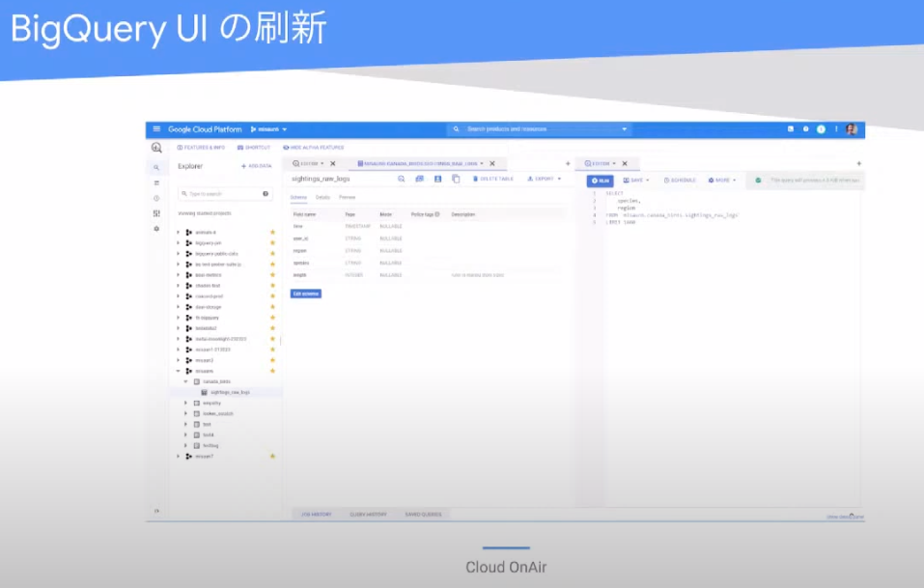The width and height of the screenshot is (924, 588).
Task: Click the share table icon
Action: (420, 179)
